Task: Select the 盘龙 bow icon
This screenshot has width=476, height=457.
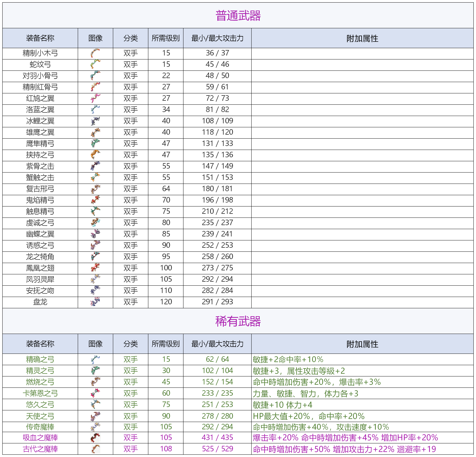Action: [x=95, y=302]
